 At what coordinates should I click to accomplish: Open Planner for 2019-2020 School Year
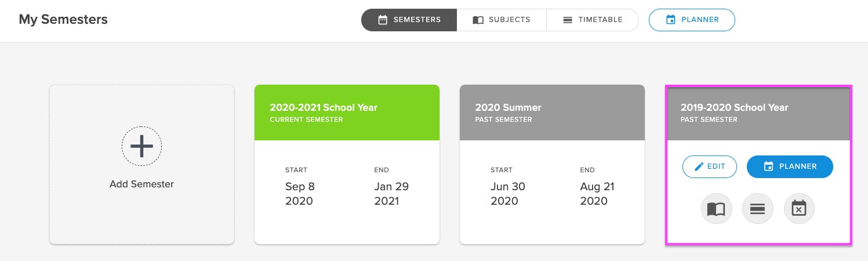point(790,166)
